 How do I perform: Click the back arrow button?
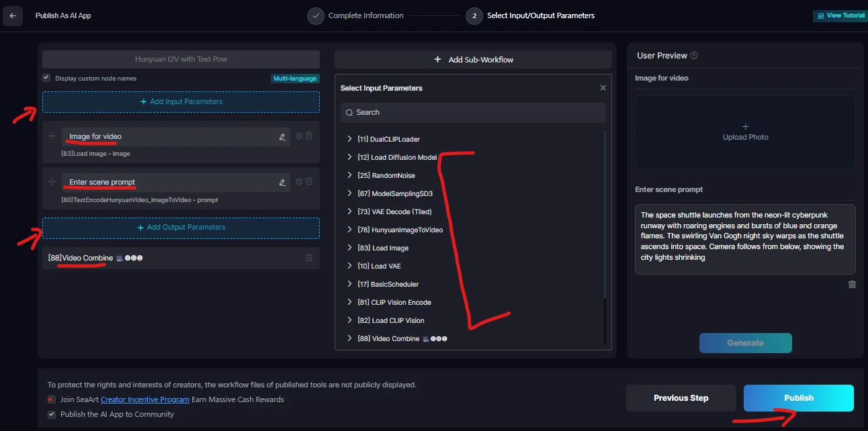click(13, 15)
